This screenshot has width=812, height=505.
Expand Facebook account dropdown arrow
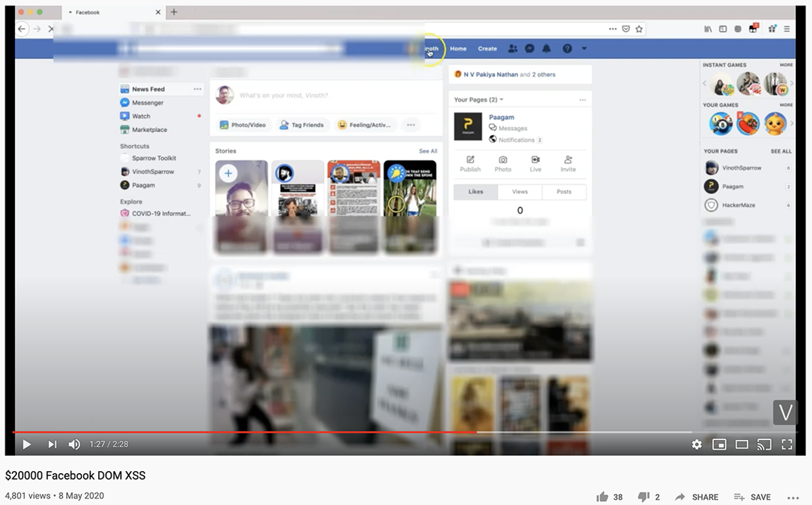[585, 49]
